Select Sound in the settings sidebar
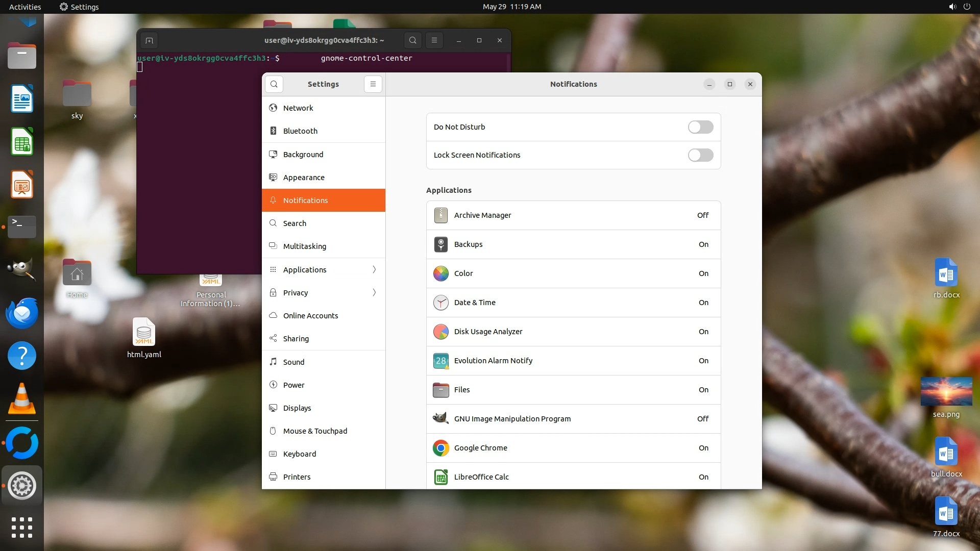Screen dimensions: 980x551 (294, 362)
